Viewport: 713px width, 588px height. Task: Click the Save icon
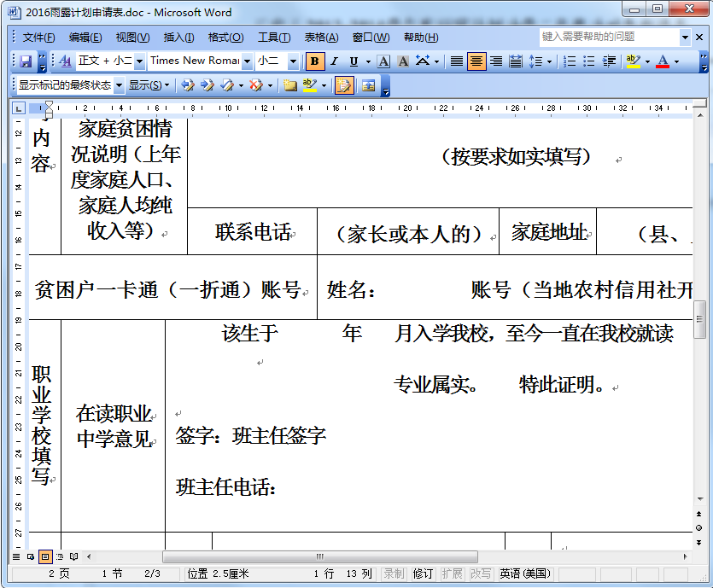pyautogui.click(x=26, y=61)
